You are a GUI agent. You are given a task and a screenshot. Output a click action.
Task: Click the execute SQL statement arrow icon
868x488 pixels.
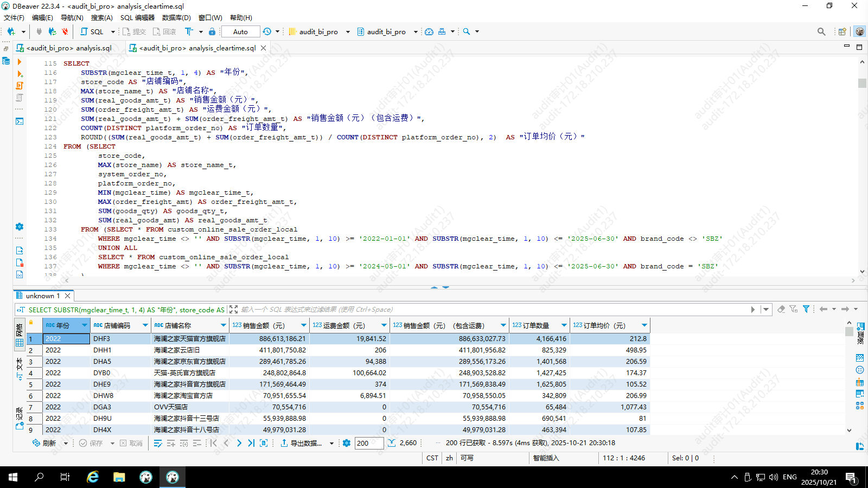[20, 62]
